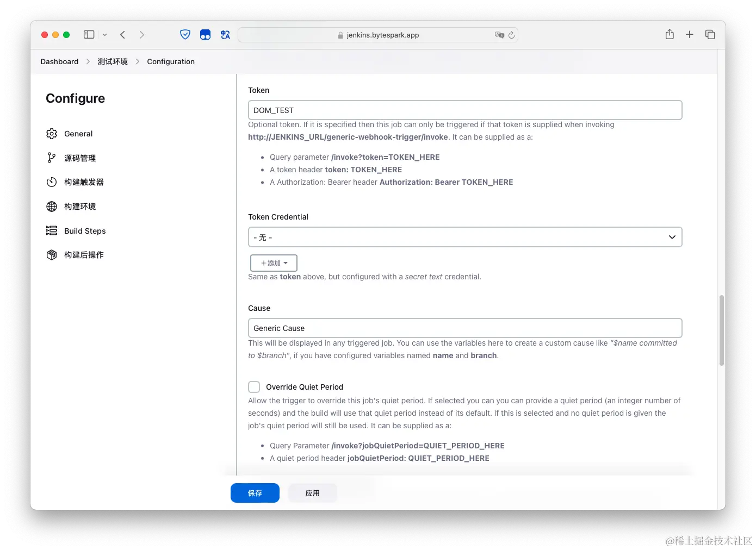The image size is (756, 550).
Task: Open the sidebar options chevron
Action: coord(105,35)
